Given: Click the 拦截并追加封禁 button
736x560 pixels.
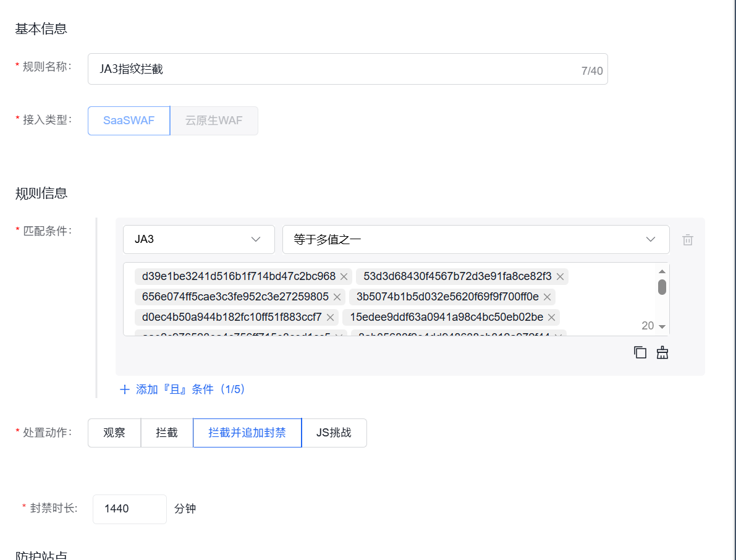Looking at the screenshot, I should pyautogui.click(x=247, y=433).
